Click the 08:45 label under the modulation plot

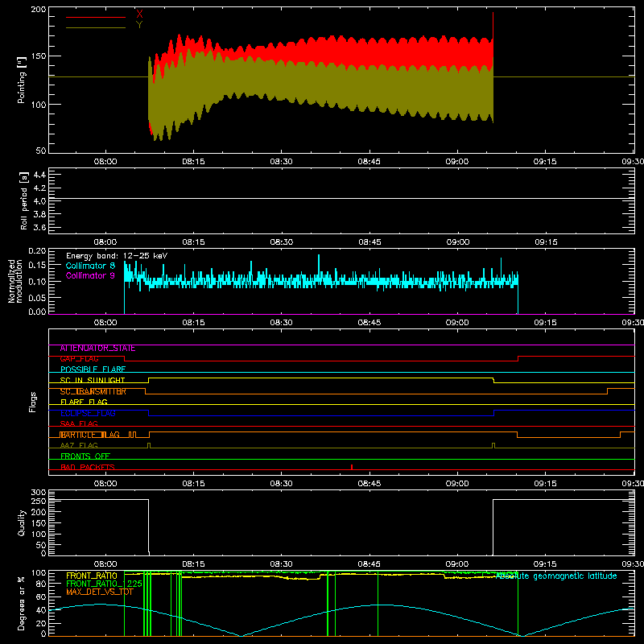click(x=369, y=323)
